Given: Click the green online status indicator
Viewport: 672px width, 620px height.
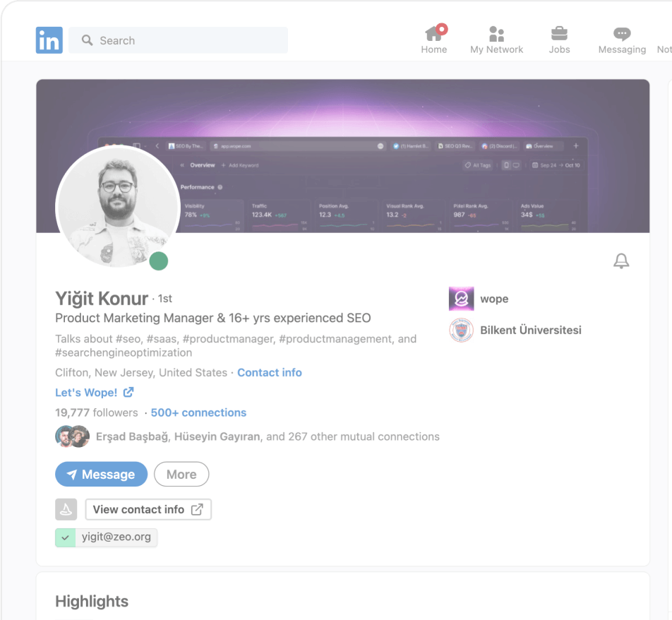Looking at the screenshot, I should (x=159, y=261).
